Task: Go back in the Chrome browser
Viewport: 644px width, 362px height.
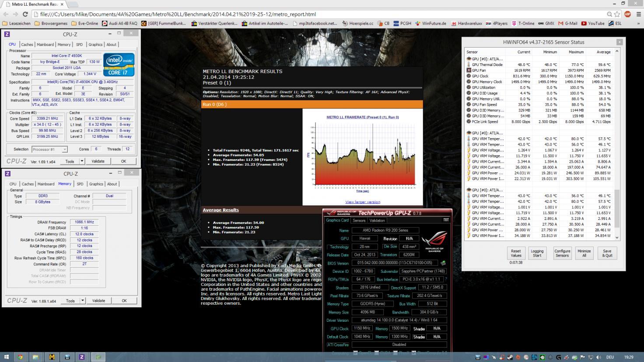Action: click(5, 14)
